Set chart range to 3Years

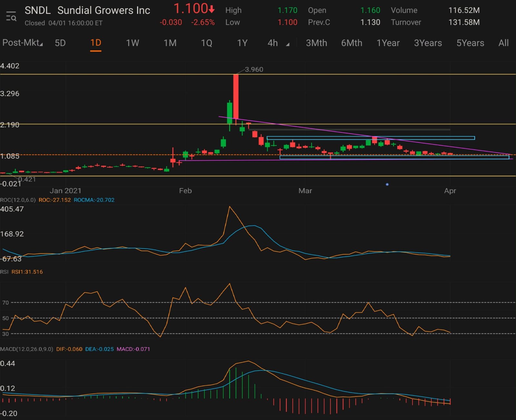(428, 43)
